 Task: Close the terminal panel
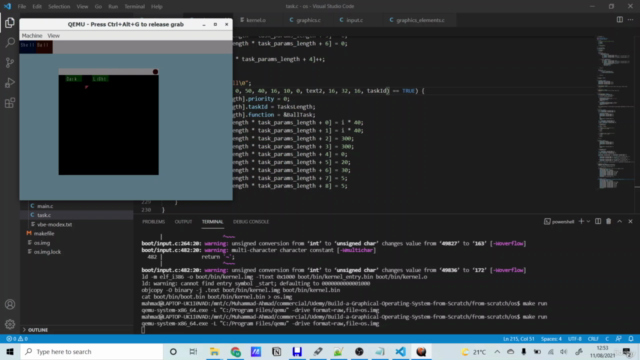click(630, 221)
